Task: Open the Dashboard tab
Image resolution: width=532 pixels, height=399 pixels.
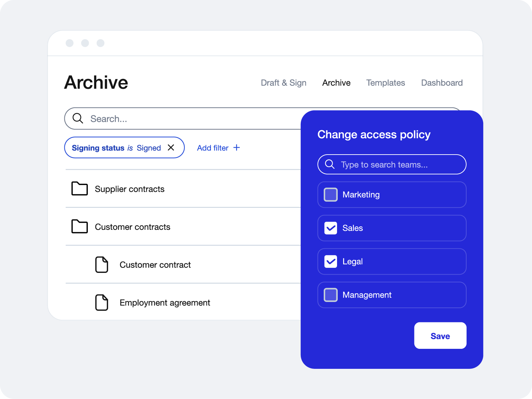Action: pyautogui.click(x=442, y=83)
